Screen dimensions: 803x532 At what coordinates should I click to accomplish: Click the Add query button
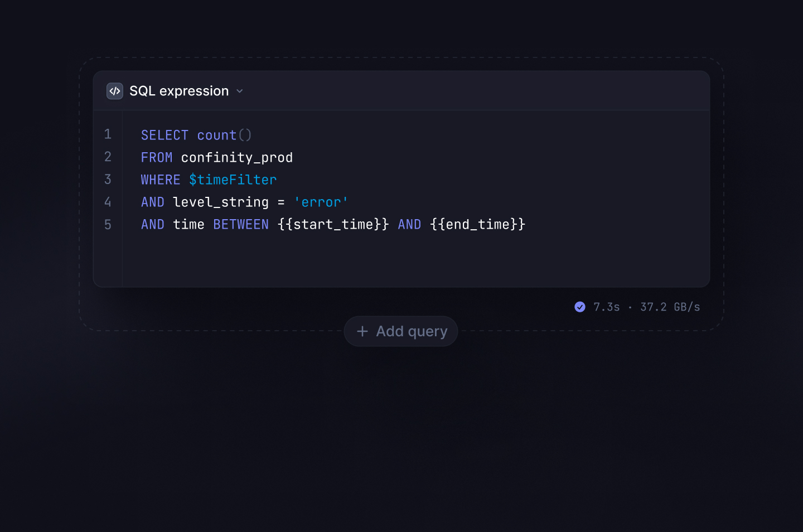coord(401,331)
